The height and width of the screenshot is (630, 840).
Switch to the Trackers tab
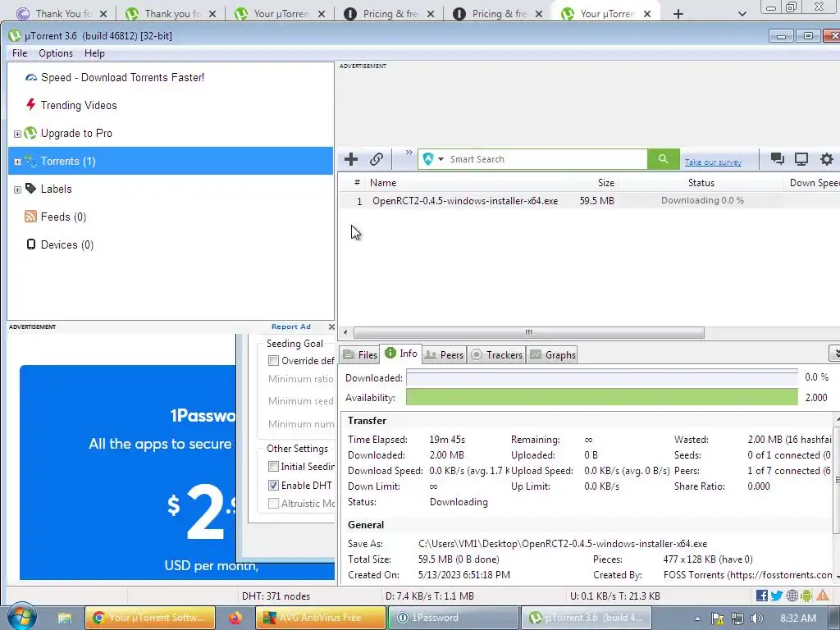496,354
